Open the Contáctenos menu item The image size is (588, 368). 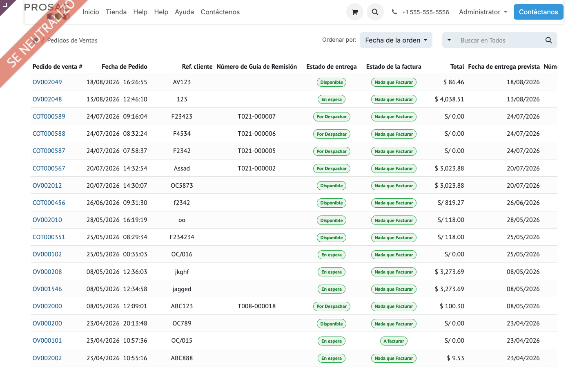coord(220,12)
